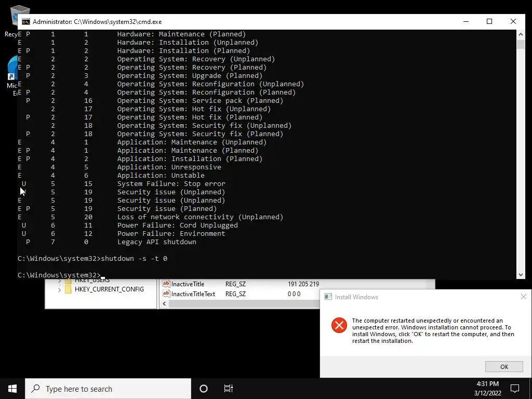Image resolution: width=532 pixels, height=399 pixels.
Task: Click the search magnifier icon
Action: tap(35, 389)
